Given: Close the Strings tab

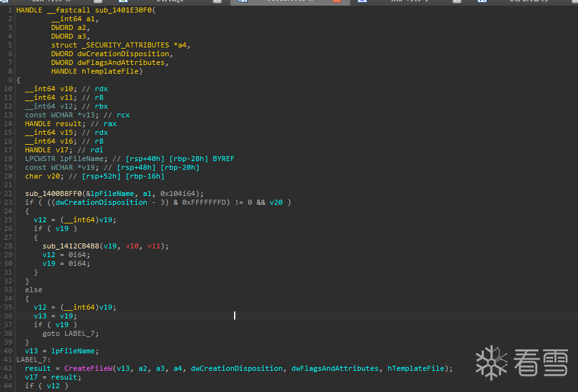Looking at the screenshot, I should 217,1.
